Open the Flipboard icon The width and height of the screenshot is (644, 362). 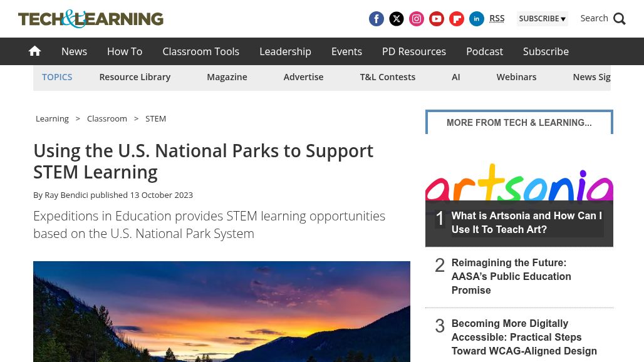click(x=457, y=19)
